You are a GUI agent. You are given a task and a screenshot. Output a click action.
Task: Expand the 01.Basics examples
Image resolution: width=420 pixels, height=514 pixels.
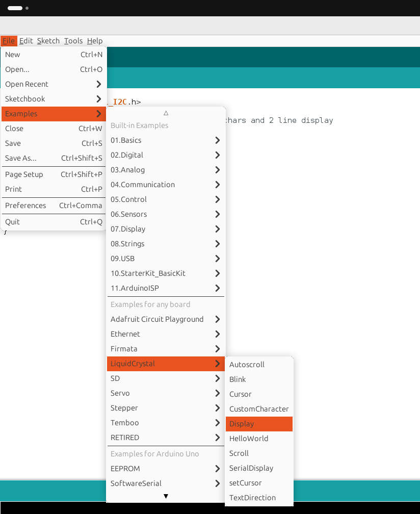pyautogui.click(x=166, y=140)
